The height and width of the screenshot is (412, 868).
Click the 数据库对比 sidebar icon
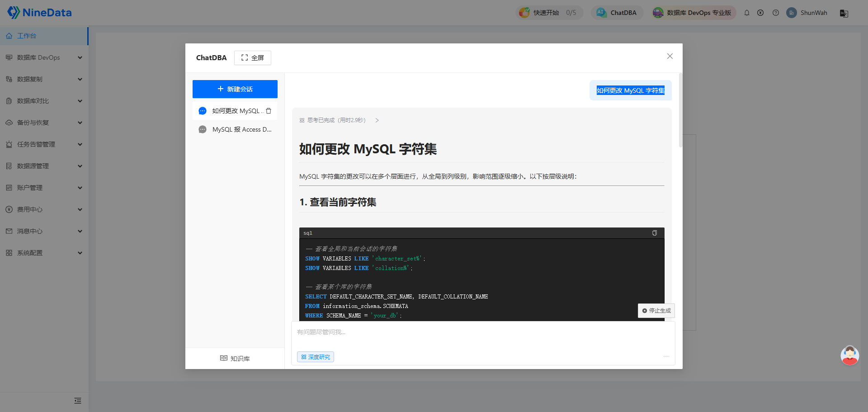pyautogui.click(x=9, y=101)
